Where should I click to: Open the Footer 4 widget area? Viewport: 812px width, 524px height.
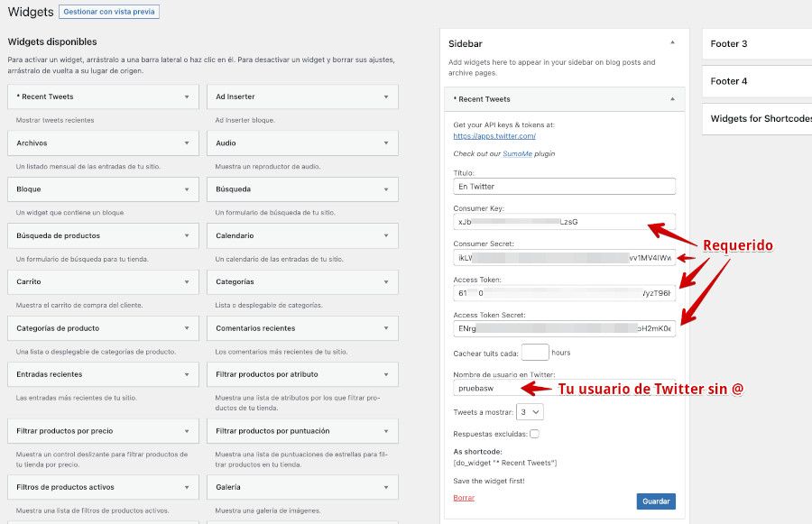(x=757, y=81)
